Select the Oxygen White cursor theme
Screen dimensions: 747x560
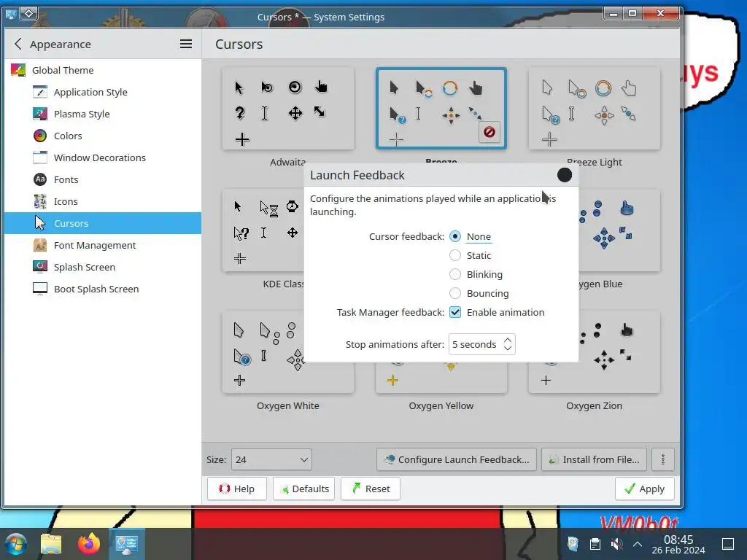(287, 352)
